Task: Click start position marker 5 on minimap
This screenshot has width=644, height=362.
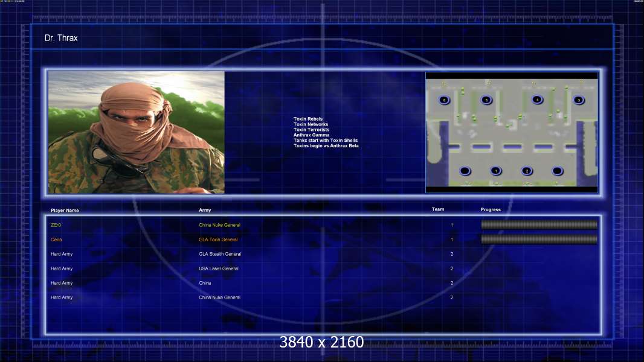Action: [486, 100]
